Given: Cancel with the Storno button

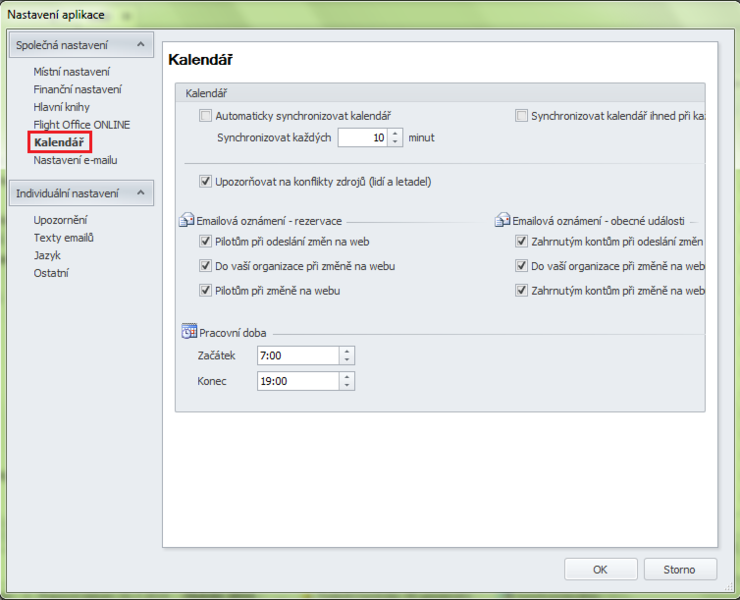Looking at the screenshot, I should [x=679, y=569].
